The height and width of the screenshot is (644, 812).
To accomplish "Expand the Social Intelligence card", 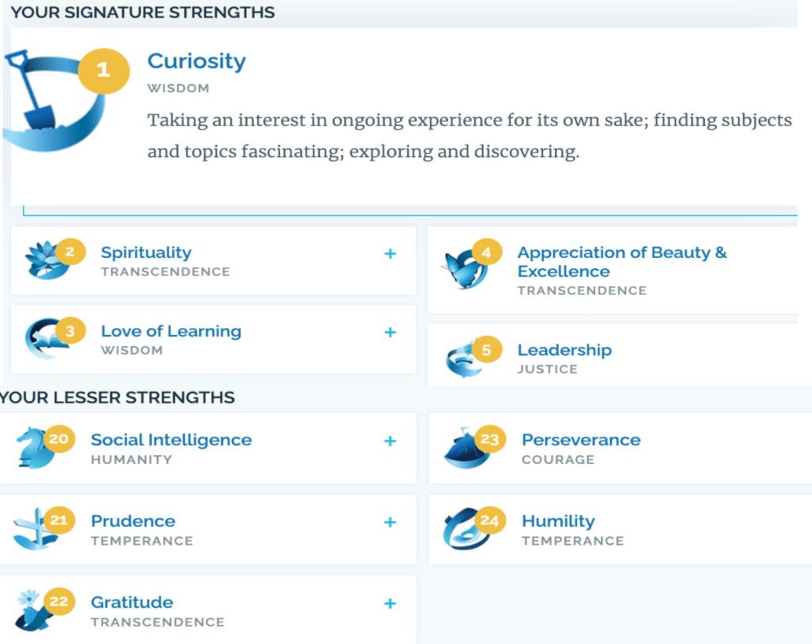I will (x=390, y=441).
